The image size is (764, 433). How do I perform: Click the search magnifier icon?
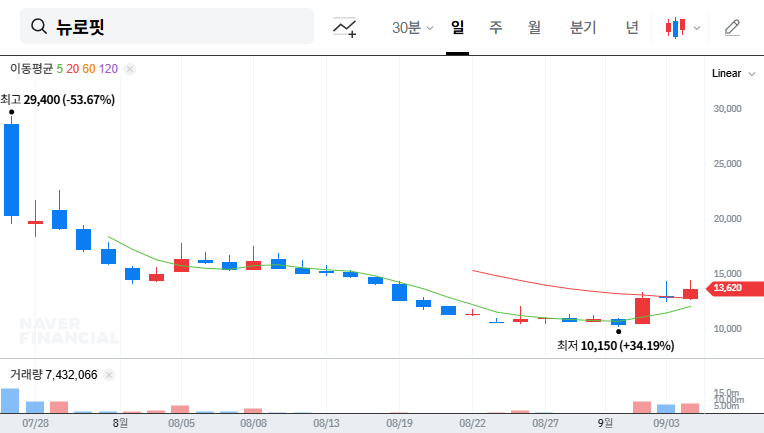point(38,26)
